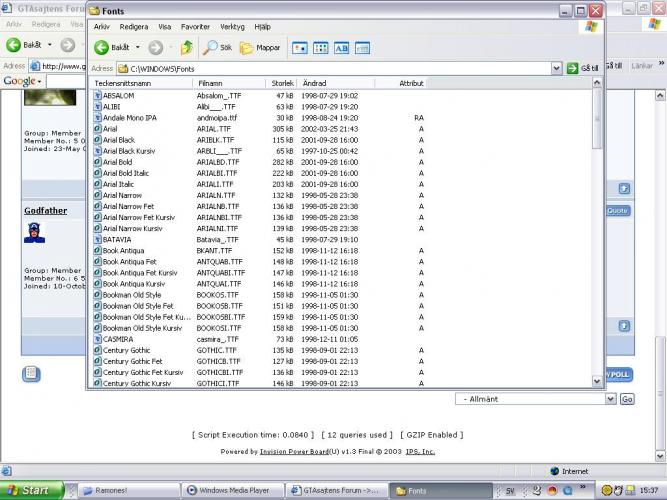Open the Sök search tool
The width and height of the screenshot is (667, 500).
tap(217, 47)
